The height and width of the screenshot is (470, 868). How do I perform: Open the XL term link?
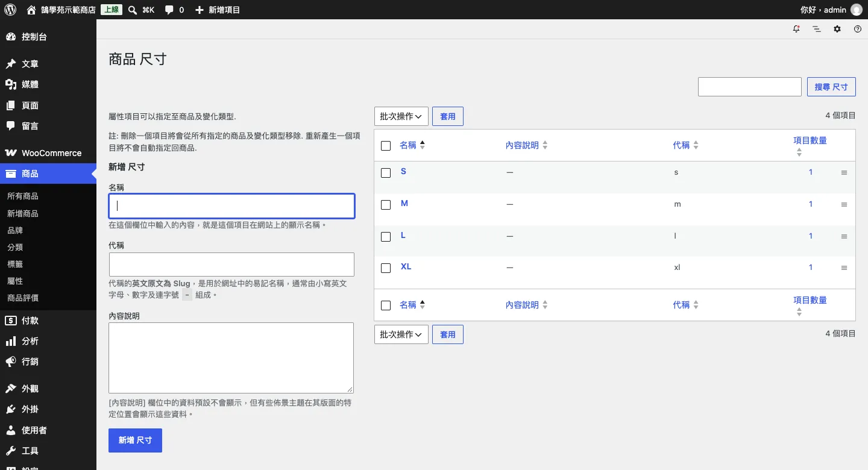pos(406,266)
